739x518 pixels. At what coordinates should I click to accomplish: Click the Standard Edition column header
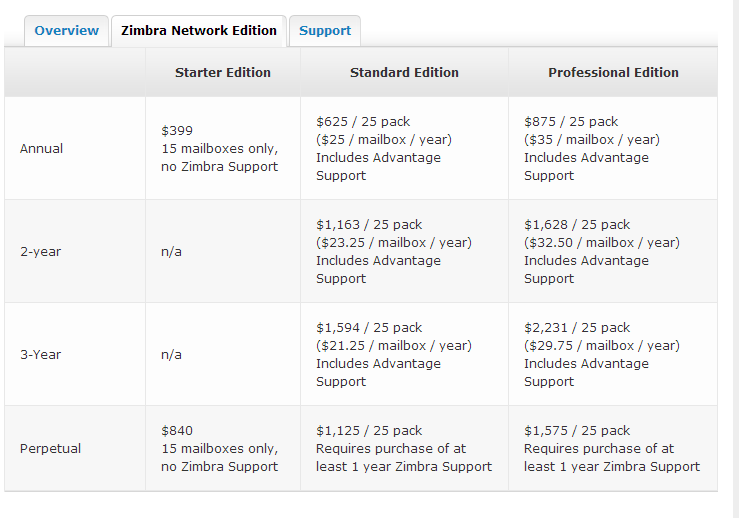click(x=404, y=73)
